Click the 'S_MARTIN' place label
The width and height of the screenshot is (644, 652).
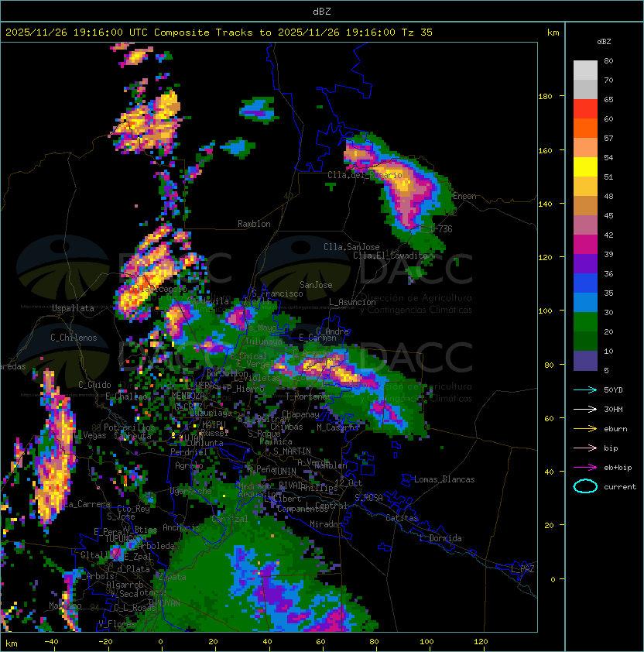pyautogui.click(x=292, y=451)
